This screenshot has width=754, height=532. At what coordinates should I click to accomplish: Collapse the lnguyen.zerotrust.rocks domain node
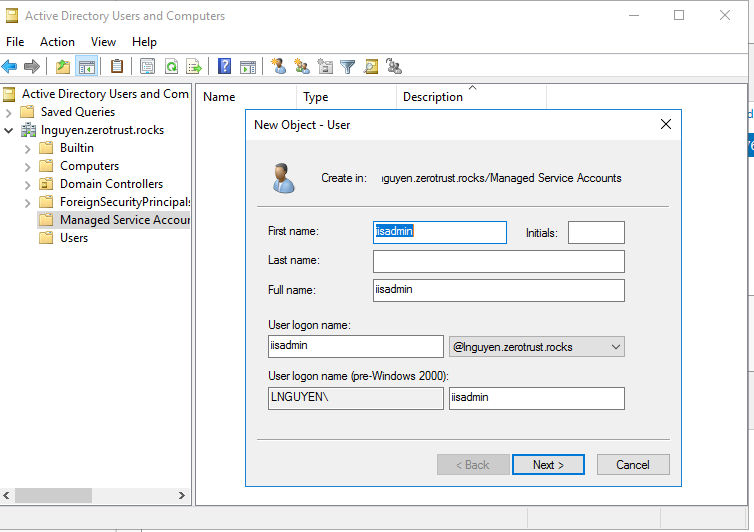pos(9,130)
